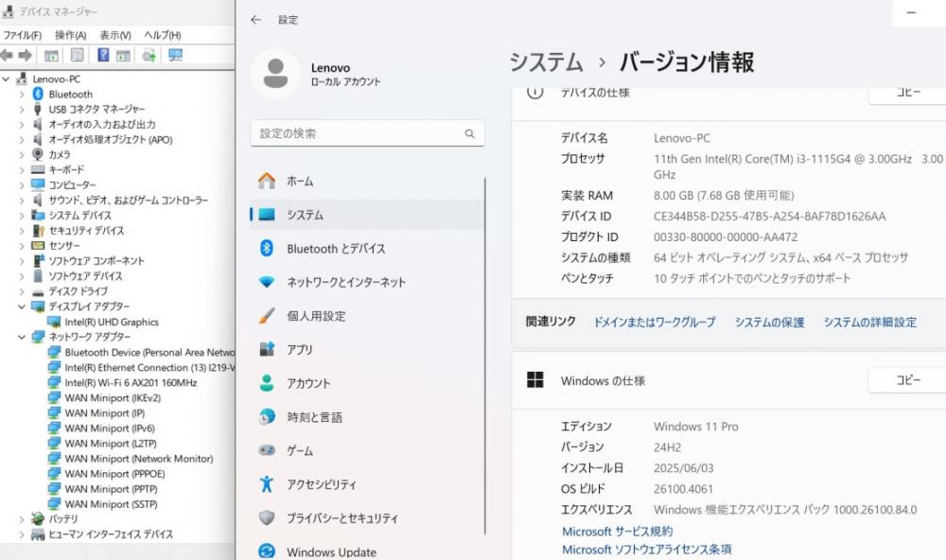
Task: Open ホーム in Settings sidebar
Action: (367, 181)
